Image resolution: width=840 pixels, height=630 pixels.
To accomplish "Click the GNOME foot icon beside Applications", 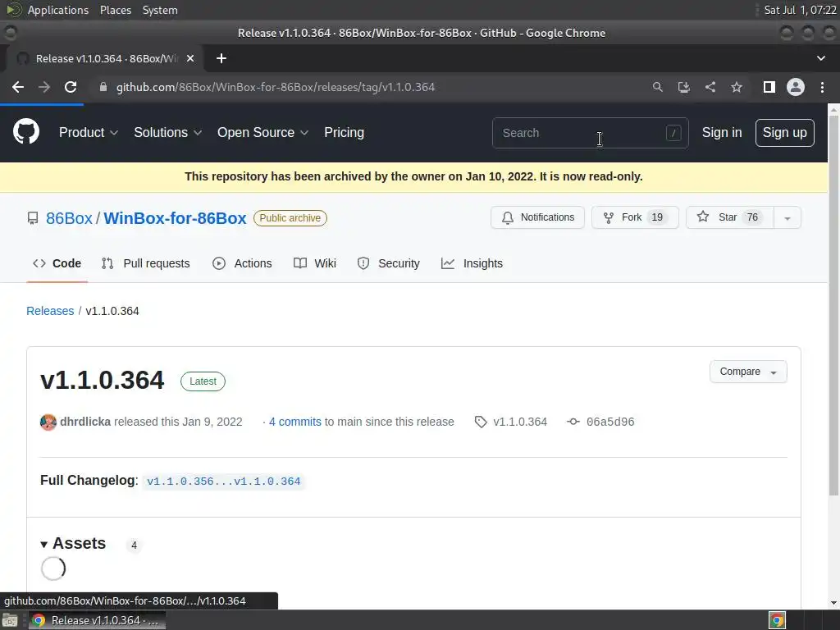I will [x=14, y=10].
